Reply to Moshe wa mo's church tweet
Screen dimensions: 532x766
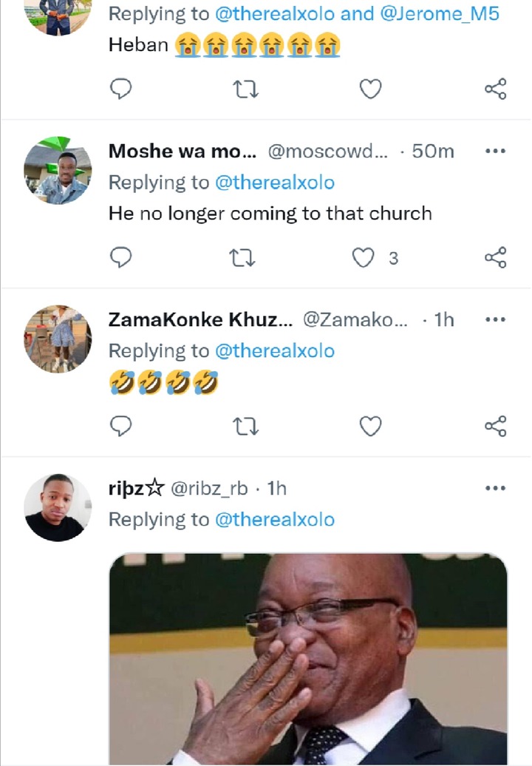(x=120, y=257)
